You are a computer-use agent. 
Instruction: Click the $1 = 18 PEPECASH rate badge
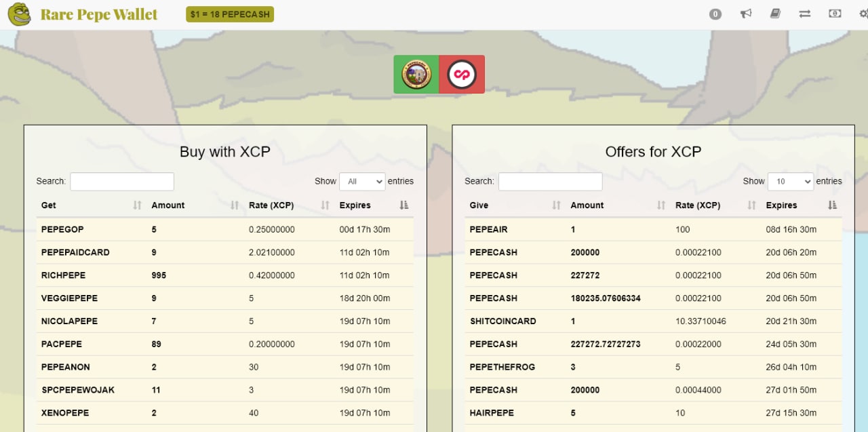(x=230, y=14)
